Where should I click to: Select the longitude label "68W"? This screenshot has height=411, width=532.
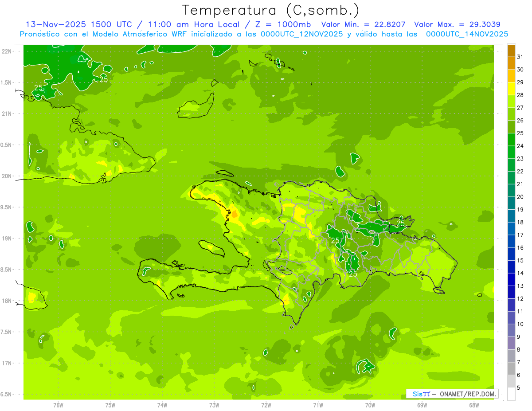tap(473, 405)
